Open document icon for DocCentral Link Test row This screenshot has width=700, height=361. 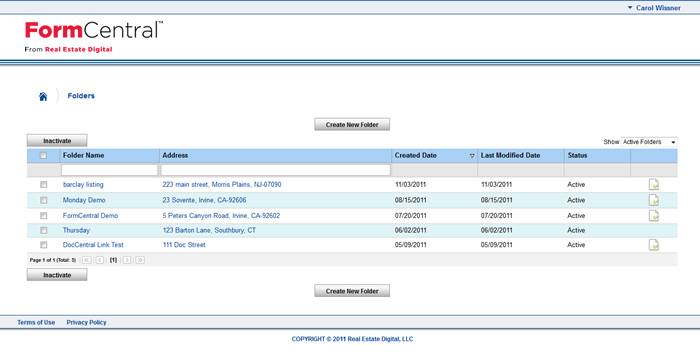pos(654,245)
